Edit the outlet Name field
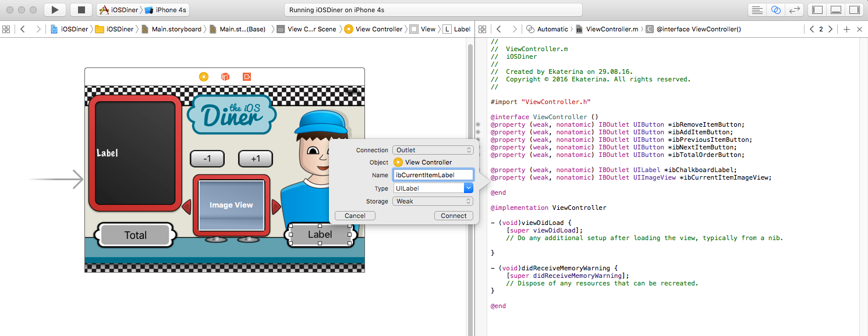Viewport: 868px width, 336px height. pyautogui.click(x=433, y=174)
